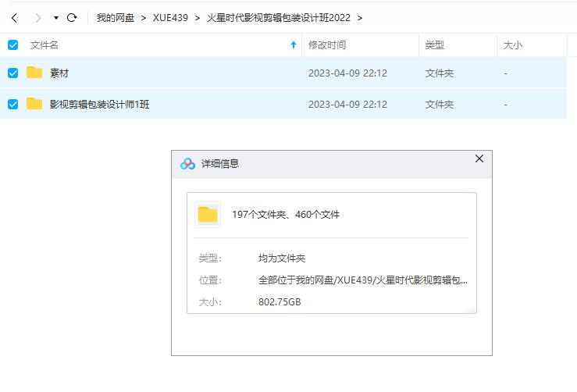The width and height of the screenshot is (577, 392).
Task: Sort by 文件名 column header
Action: pyautogui.click(x=45, y=45)
